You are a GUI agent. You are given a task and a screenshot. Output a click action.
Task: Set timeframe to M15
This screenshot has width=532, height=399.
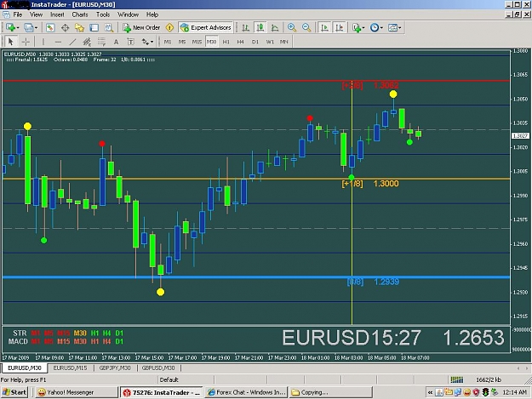[x=197, y=42]
